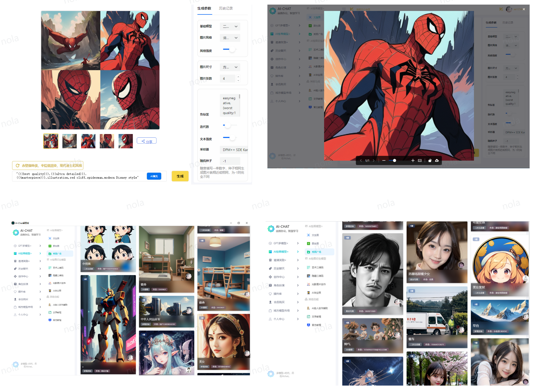Click the plus zoom-in icon in preview
Viewport: 533px width, 392px height.
[x=413, y=160]
